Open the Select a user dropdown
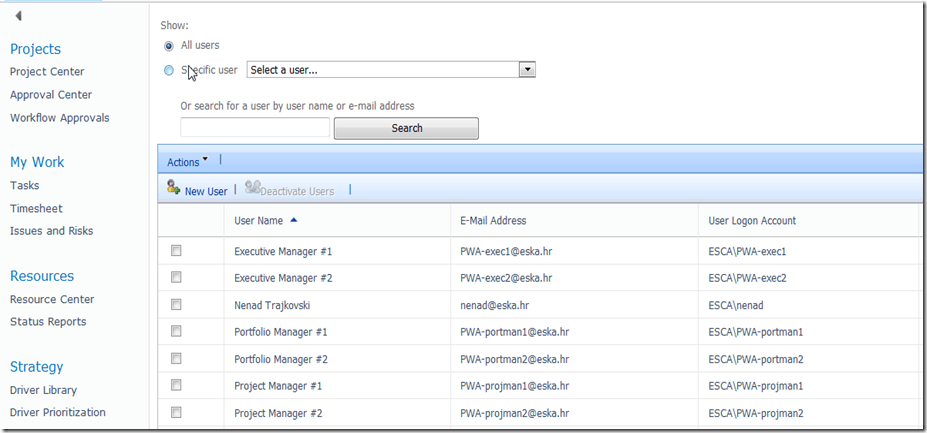 point(528,70)
